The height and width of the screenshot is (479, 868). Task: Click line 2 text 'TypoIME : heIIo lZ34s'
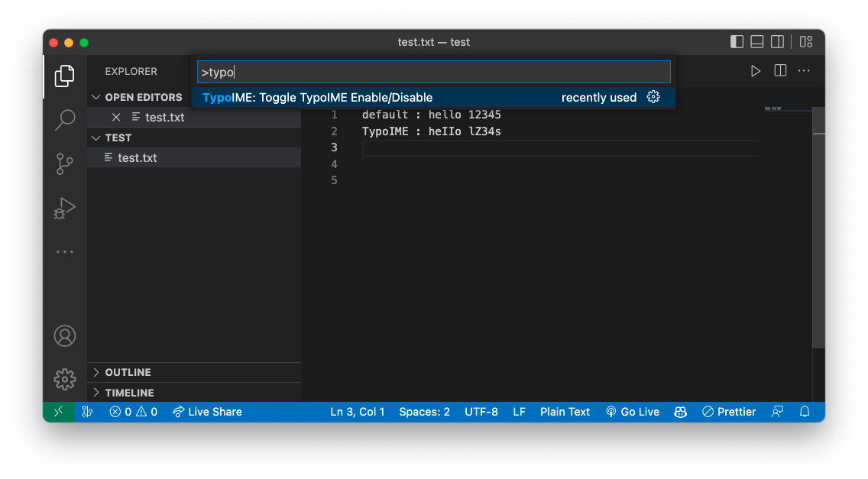point(431,131)
